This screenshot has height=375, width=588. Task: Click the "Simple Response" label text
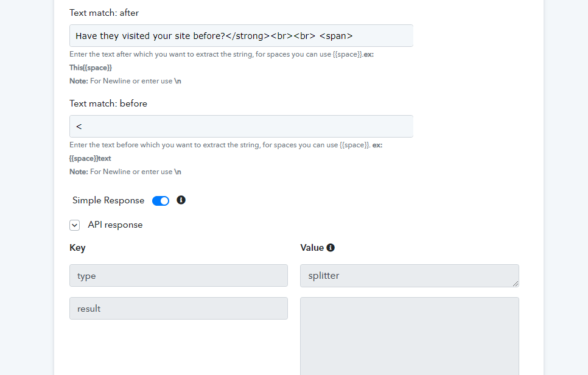click(x=108, y=200)
